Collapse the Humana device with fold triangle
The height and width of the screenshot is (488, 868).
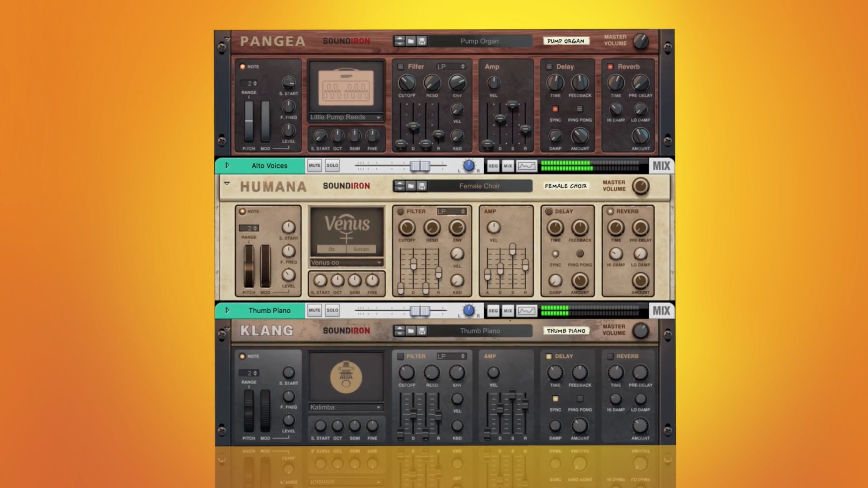[227, 184]
